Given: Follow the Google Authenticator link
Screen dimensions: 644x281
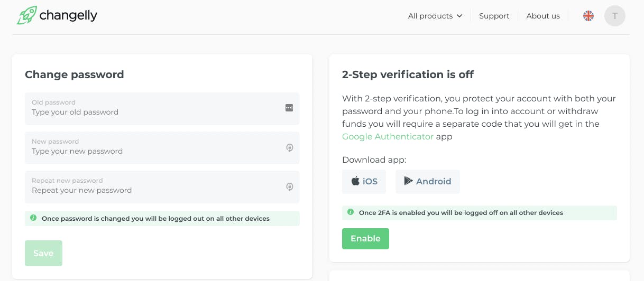Looking at the screenshot, I should [x=388, y=136].
